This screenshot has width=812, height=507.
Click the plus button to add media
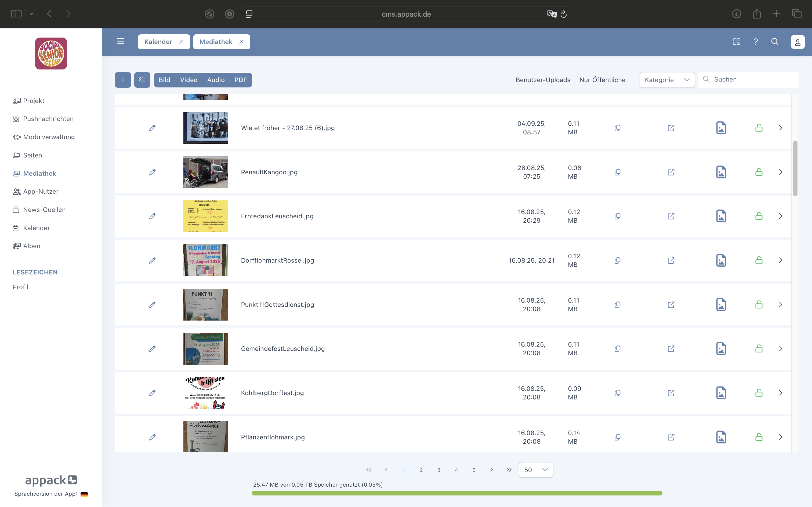click(123, 80)
